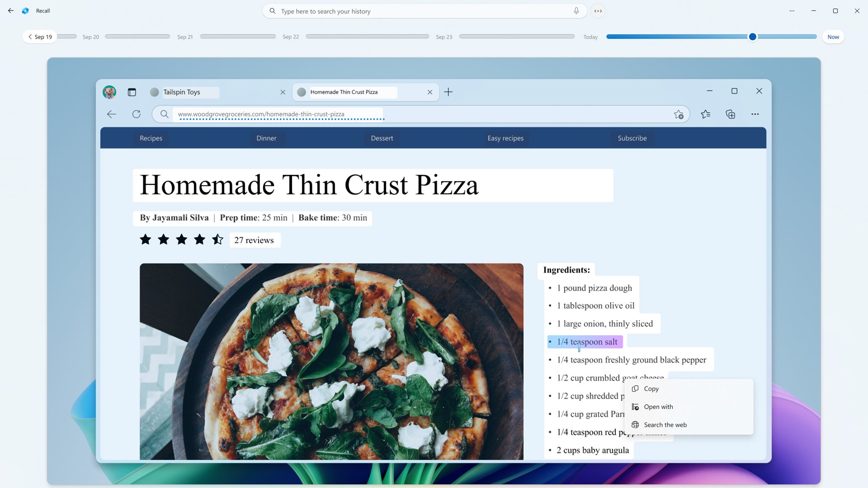Image resolution: width=868 pixels, height=488 pixels.
Task: Add this page to favorites star
Action: (x=678, y=114)
